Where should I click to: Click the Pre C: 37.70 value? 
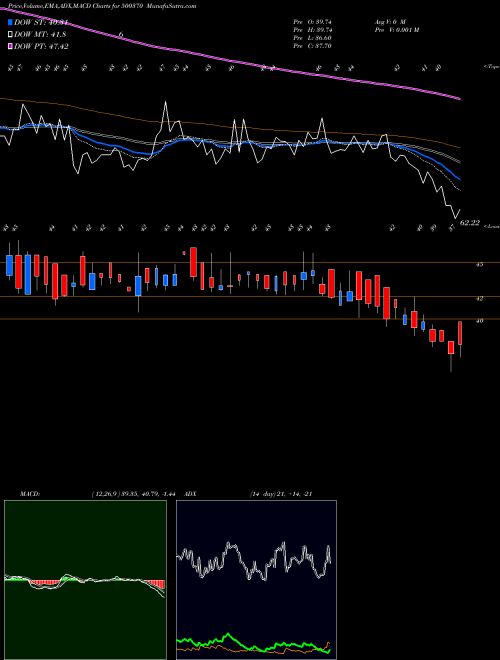tap(313, 46)
